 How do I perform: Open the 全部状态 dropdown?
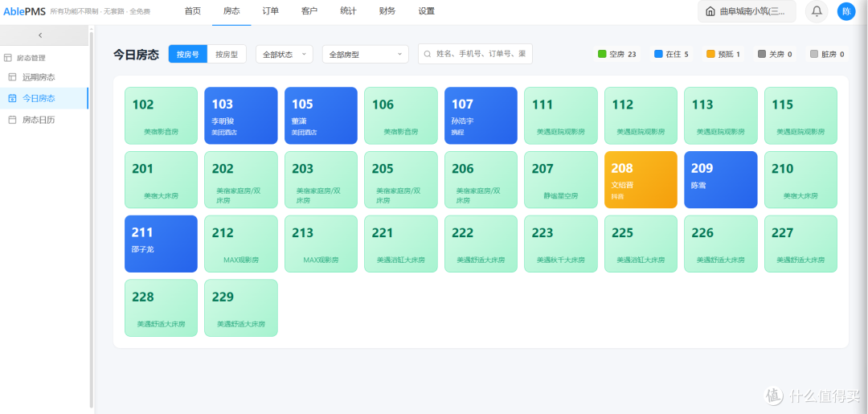[285, 54]
